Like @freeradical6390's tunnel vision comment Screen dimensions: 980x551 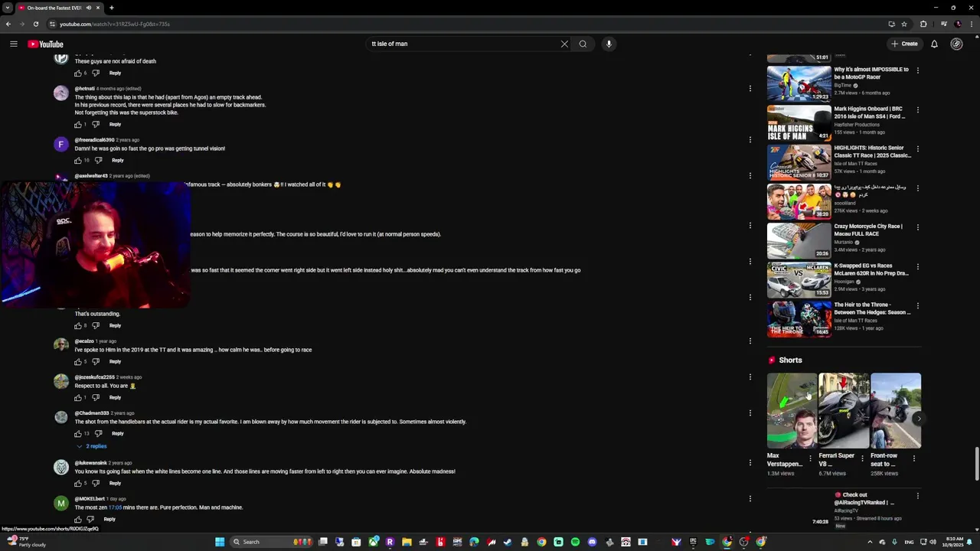(77, 161)
